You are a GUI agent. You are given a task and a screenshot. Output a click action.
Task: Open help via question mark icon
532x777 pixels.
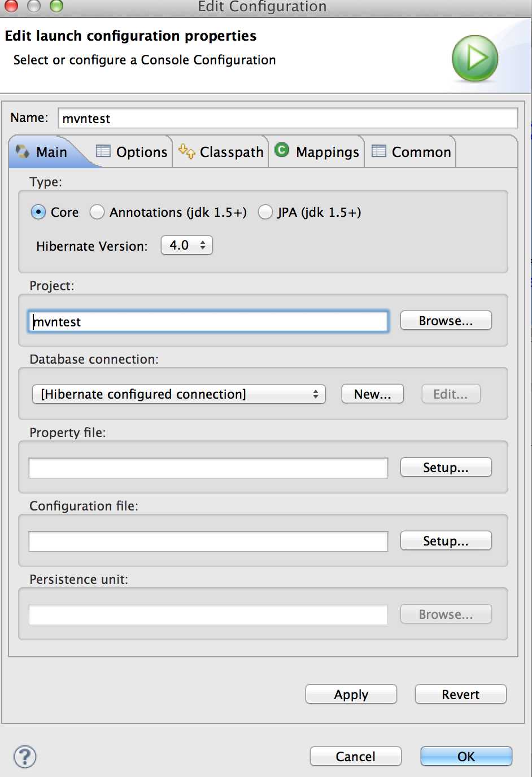pos(25,757)
